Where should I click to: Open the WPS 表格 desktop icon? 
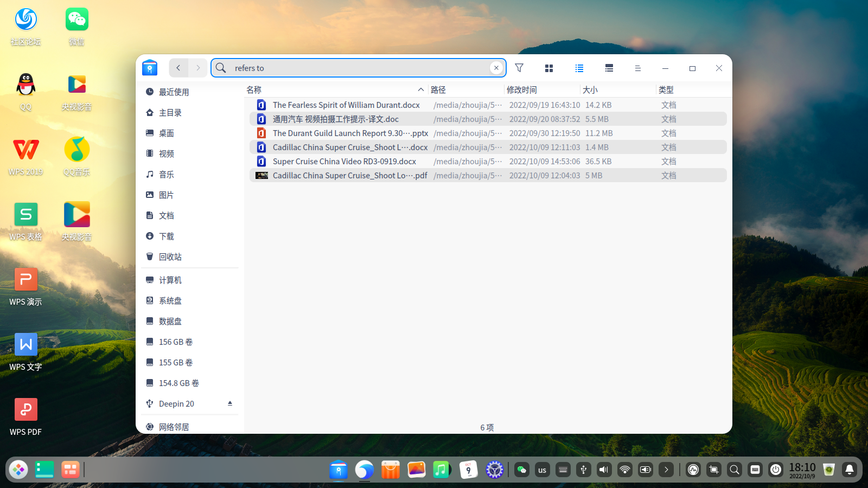coord(25,222)
